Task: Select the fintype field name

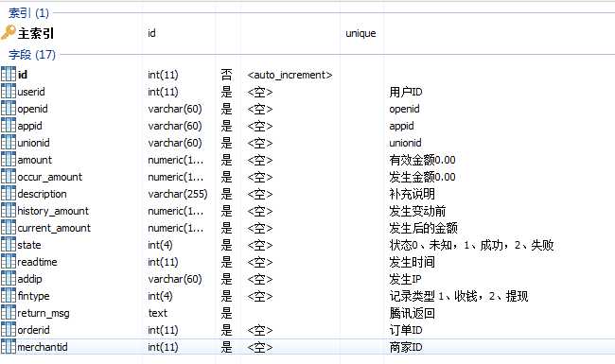Action: (33, 296)
